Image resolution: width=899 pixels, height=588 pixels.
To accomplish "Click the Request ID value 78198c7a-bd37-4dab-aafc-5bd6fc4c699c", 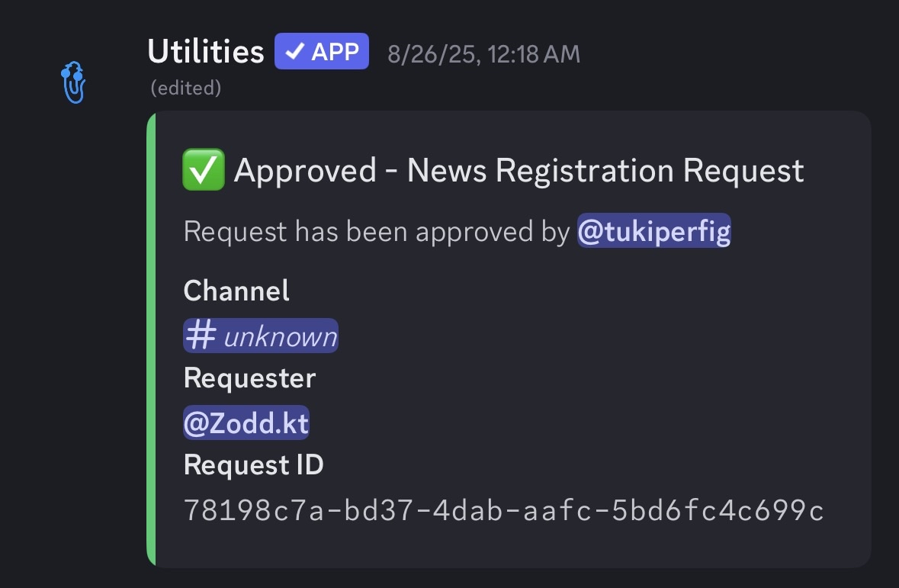I will click(x=504, y=510).
